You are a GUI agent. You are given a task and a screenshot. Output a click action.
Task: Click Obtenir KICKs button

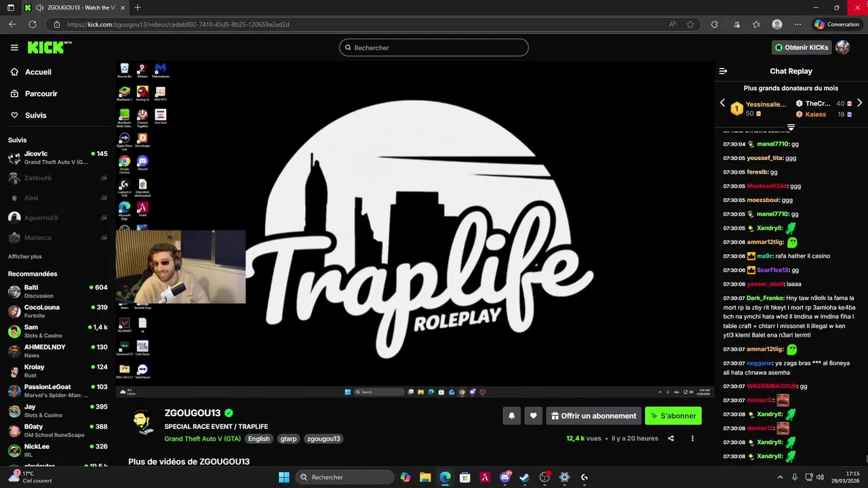tap(802, 47)
